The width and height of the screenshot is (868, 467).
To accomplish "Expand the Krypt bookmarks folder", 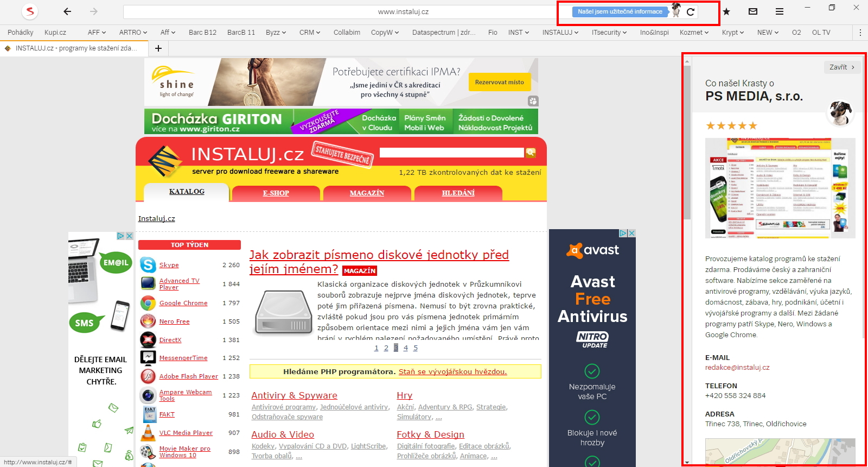I will (x=733, y=33).
